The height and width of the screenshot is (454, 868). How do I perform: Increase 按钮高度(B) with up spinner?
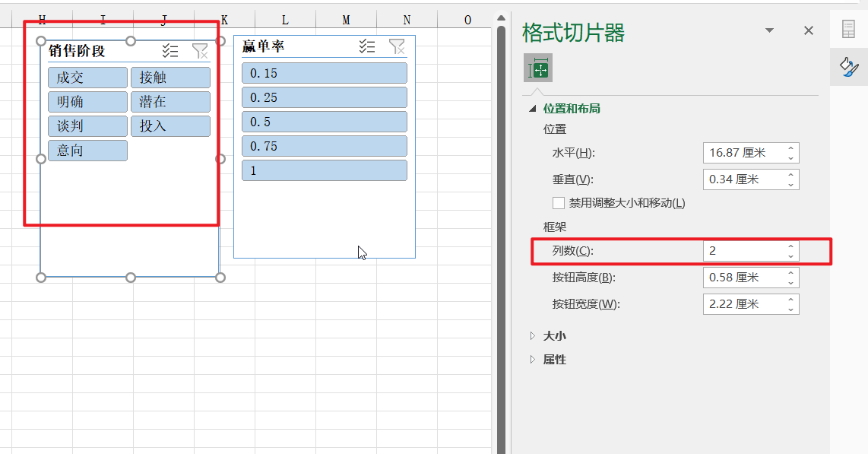pyautogui.click(x=791, y=272)
